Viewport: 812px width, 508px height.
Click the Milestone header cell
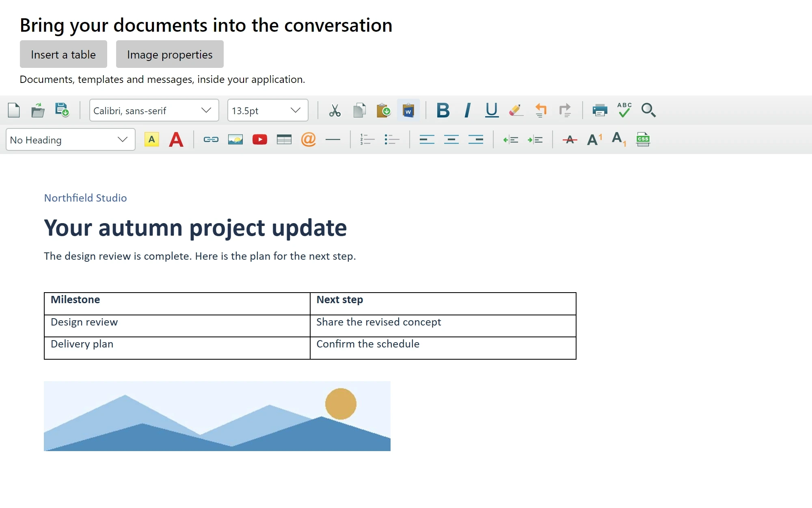point(177,304)
